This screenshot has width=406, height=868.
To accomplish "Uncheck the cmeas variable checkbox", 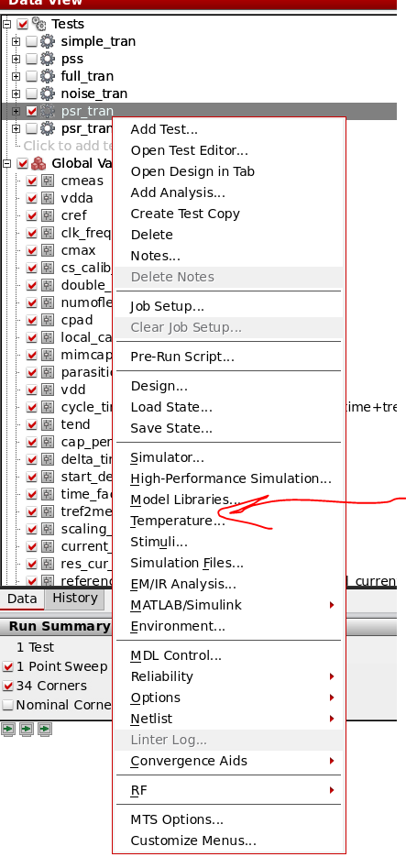I will coord(31,181).
